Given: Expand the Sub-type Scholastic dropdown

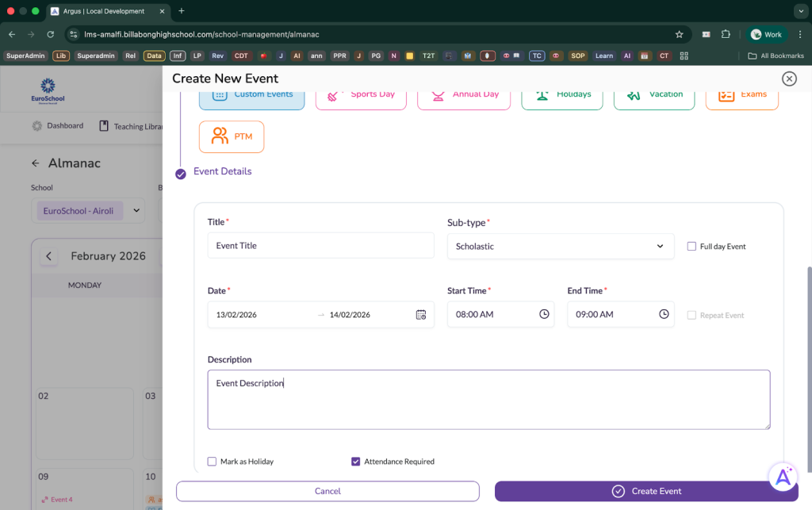Looking at the screenshot, I should click(560, 247).
